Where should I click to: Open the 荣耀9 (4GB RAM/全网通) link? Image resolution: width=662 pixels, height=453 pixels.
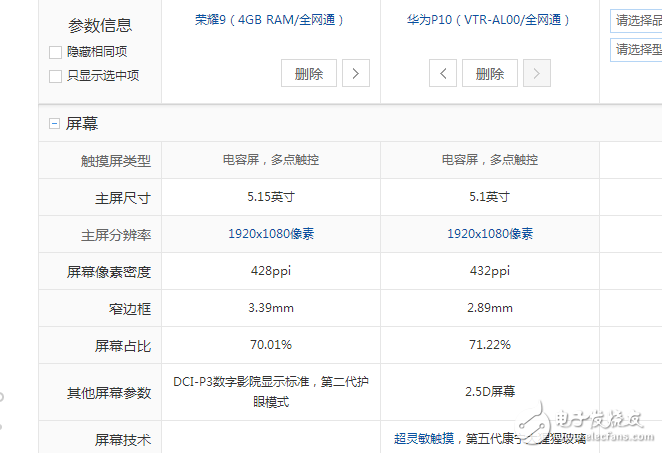pyautogui.click(x=269, y=20)
